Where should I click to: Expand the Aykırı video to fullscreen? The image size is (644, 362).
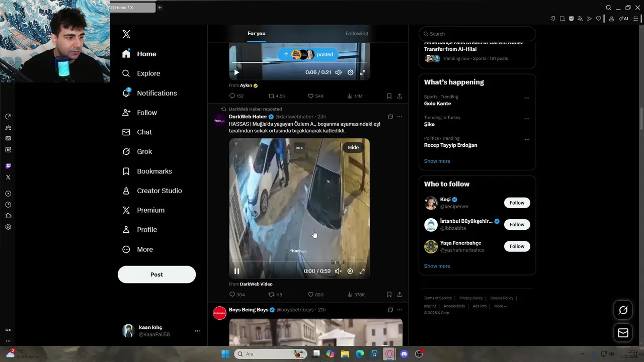point(362,72)
